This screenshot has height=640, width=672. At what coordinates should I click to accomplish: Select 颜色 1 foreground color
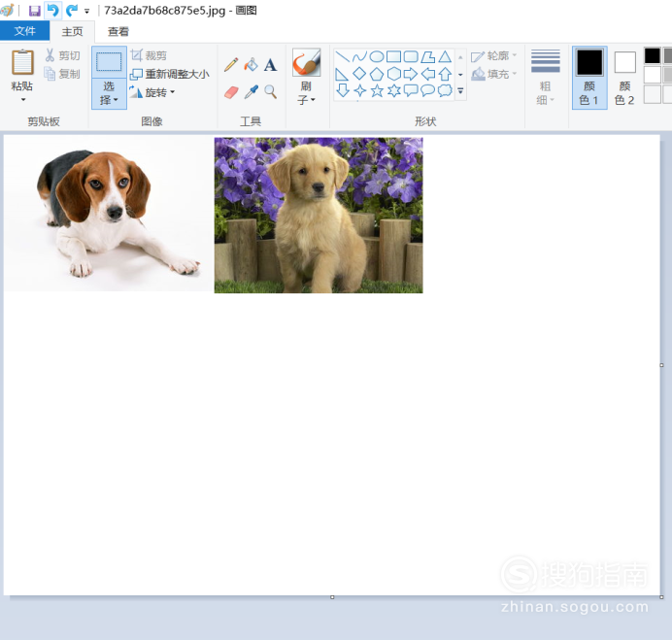589,77
